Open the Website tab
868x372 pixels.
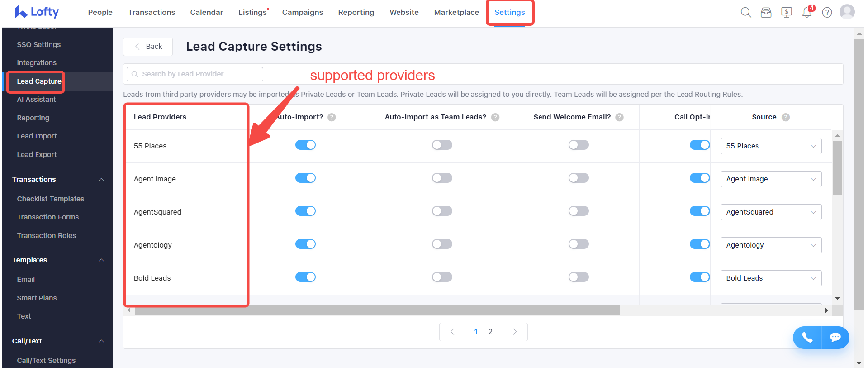pyautogui.click(x=404, y=13)
